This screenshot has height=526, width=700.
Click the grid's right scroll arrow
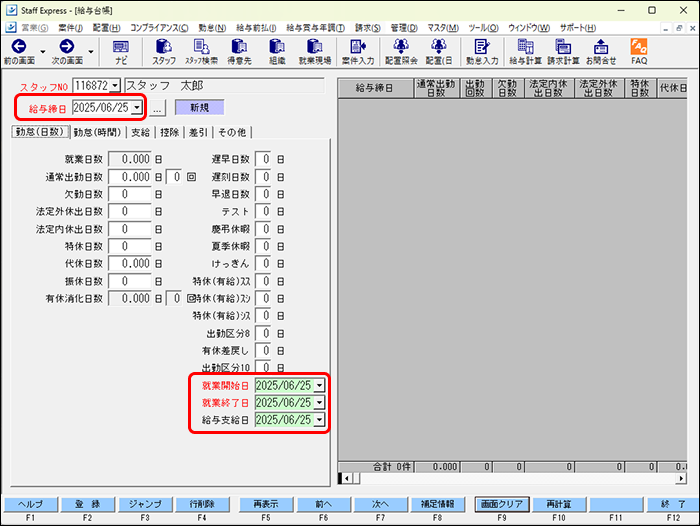coord(681,478)
